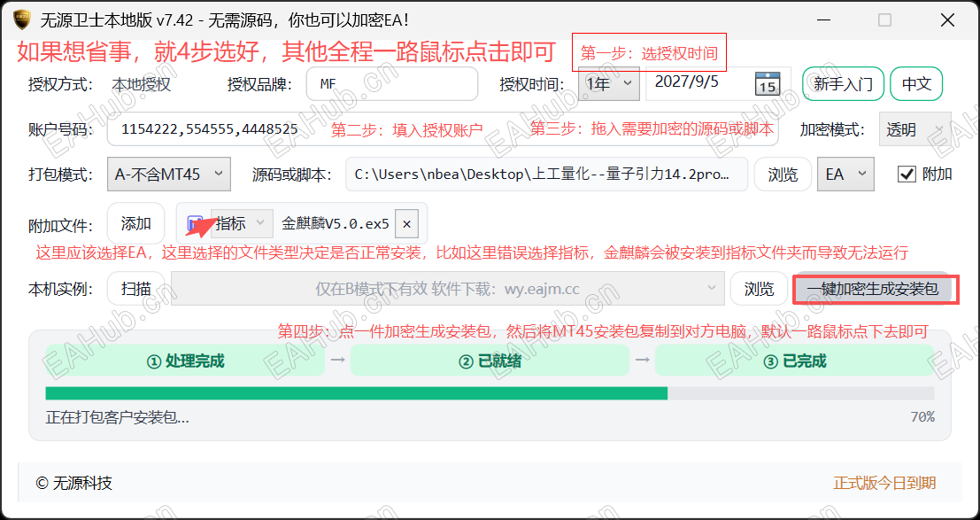The height and width of the screenshot is (520, 980).
Task: Click 浏览 next to instance dropdown
Action: [x=759, y=289]
